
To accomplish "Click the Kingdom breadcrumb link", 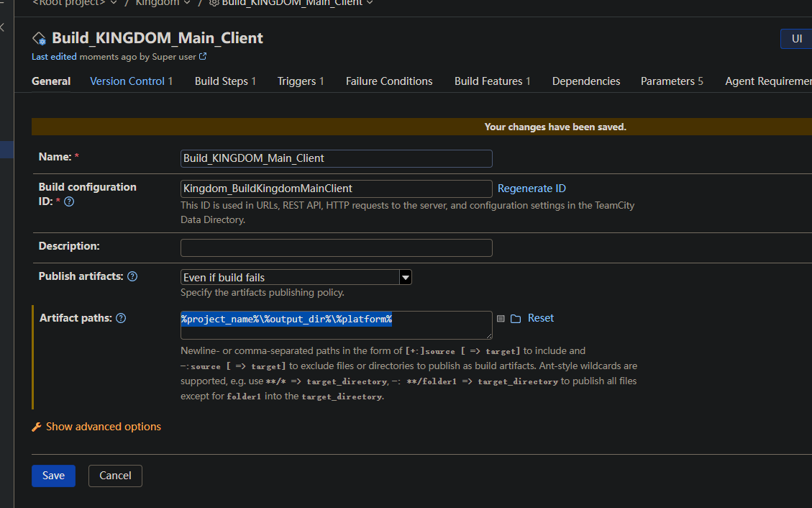I will point(157,3).
